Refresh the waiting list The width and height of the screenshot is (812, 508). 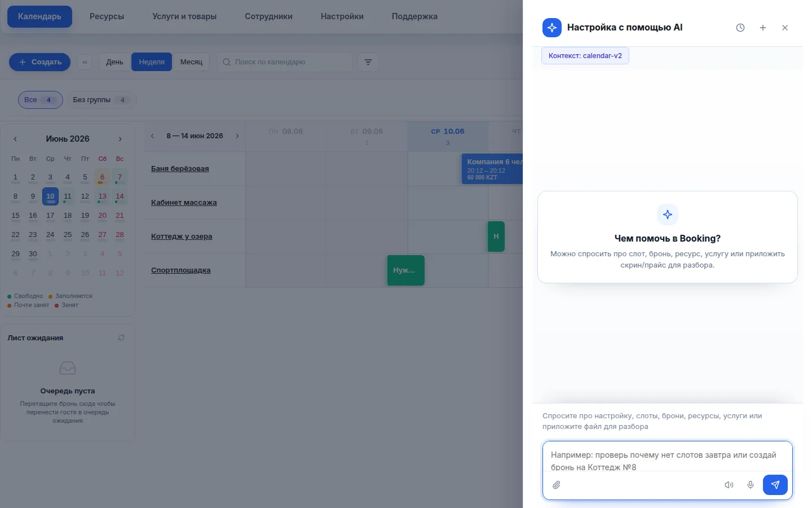pyautogui.click(x=121, y=338)
